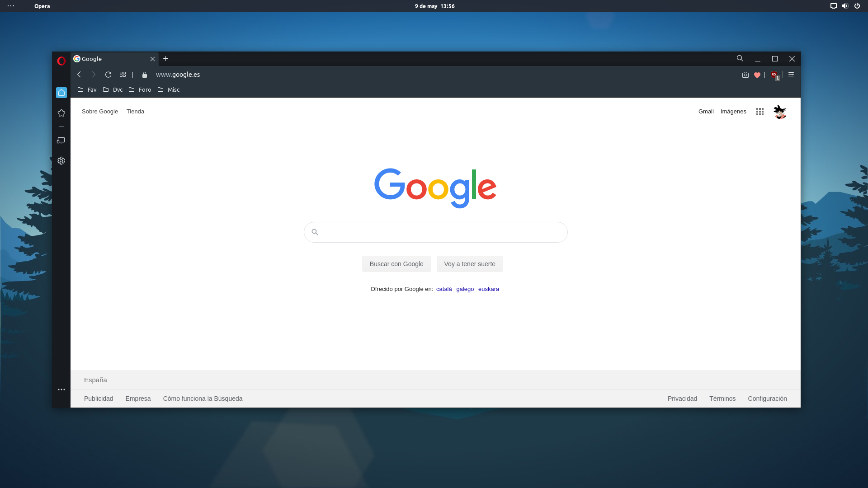Switch language to galego
The width and height of the screenshot is (868, 488).
465,289
